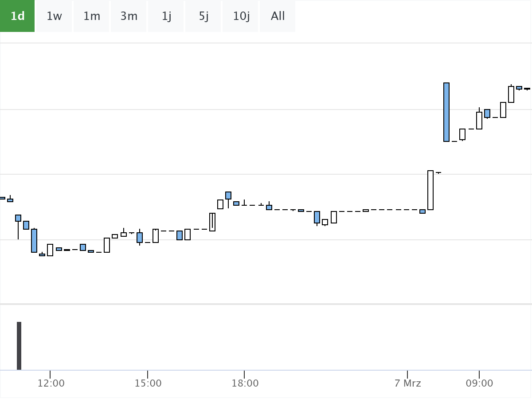Select the white candlestick just after 15:00
The width and height of the screenshot is (532, 399).
(156, 236)
